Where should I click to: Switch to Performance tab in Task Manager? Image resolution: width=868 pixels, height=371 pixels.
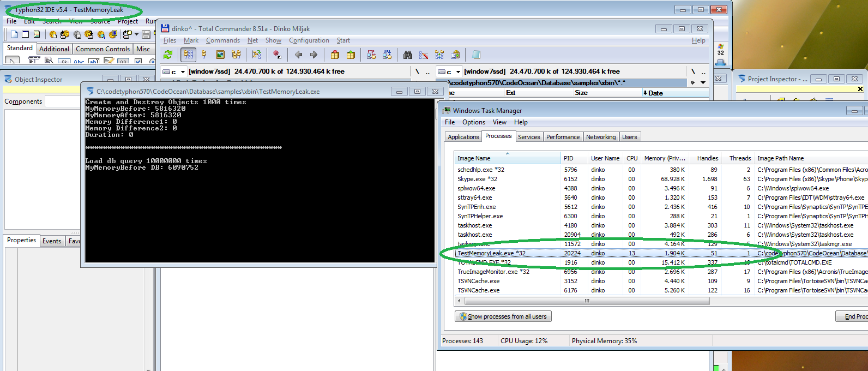563,137
